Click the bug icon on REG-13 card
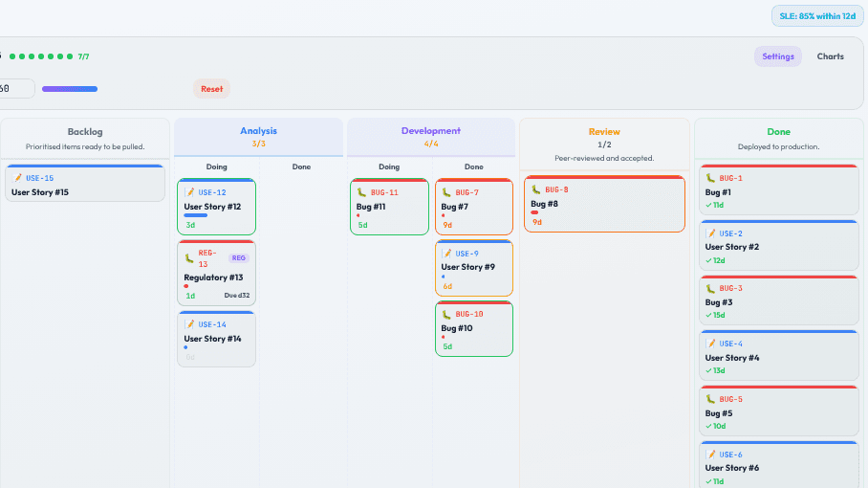The image size is (868, 488). (x=189, y=258)
